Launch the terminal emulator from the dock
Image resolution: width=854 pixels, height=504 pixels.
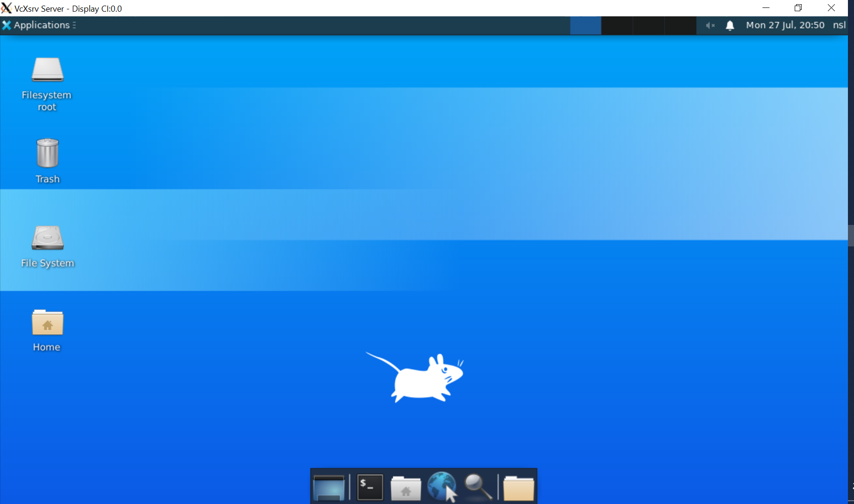point(370,487)
